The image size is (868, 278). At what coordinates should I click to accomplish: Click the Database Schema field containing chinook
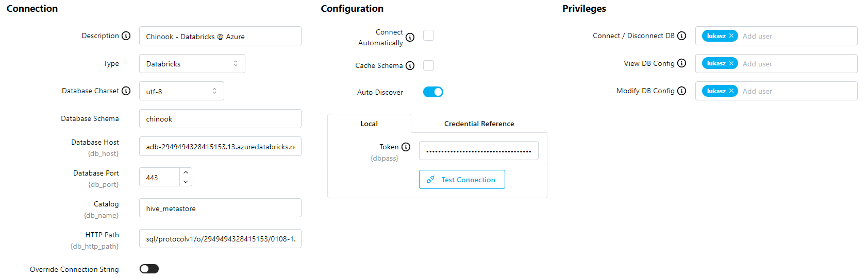[x=220, y=119]
